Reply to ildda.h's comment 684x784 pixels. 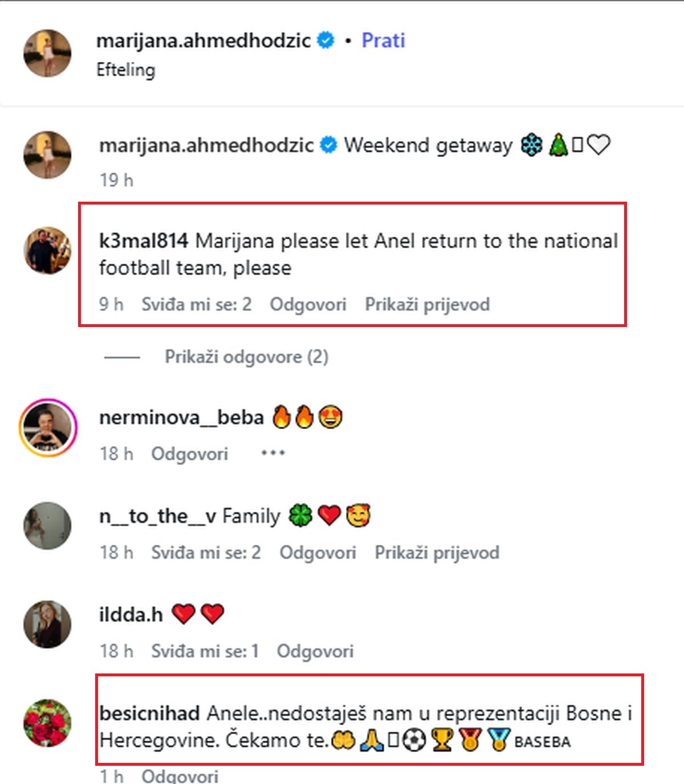(315, 651)
